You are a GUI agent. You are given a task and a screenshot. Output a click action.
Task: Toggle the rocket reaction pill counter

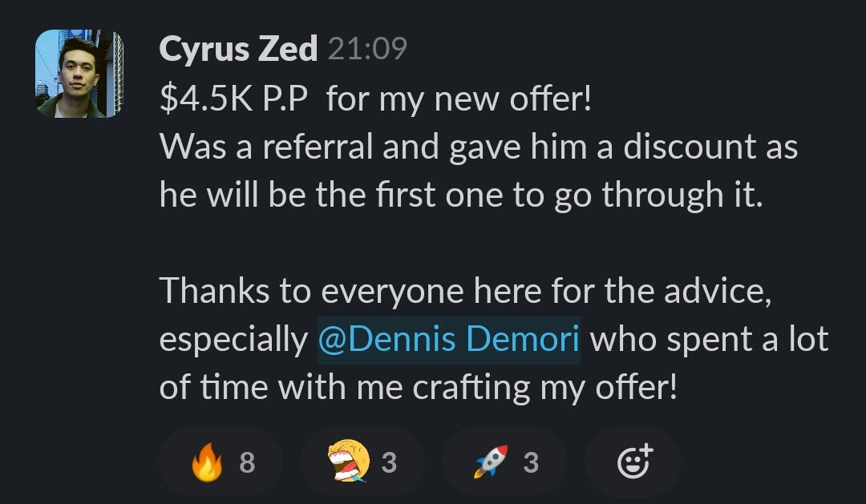[505, 461]
